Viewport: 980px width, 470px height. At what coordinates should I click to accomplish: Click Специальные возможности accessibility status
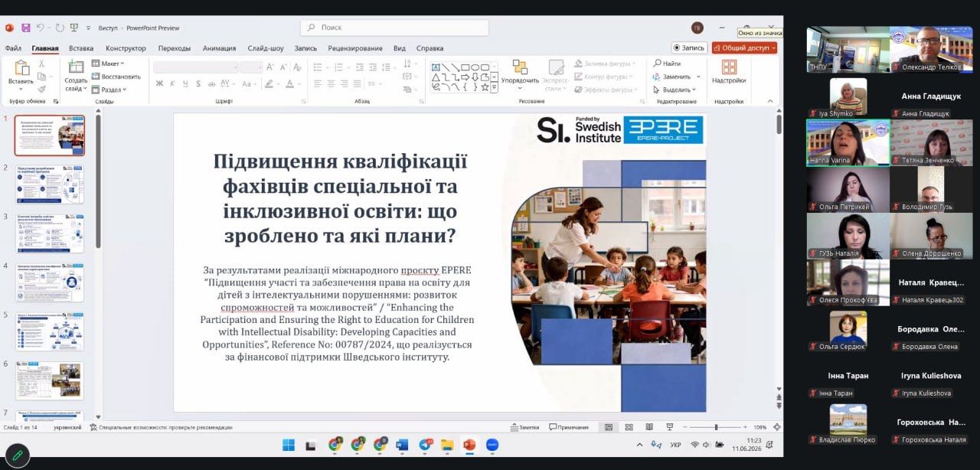[x=161, y=427]
